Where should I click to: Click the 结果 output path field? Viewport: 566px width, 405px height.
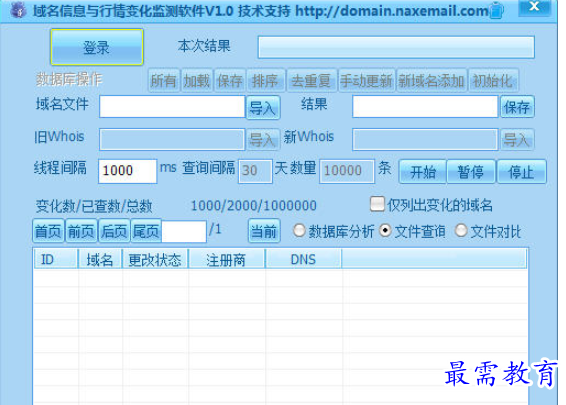pos(425,106)
